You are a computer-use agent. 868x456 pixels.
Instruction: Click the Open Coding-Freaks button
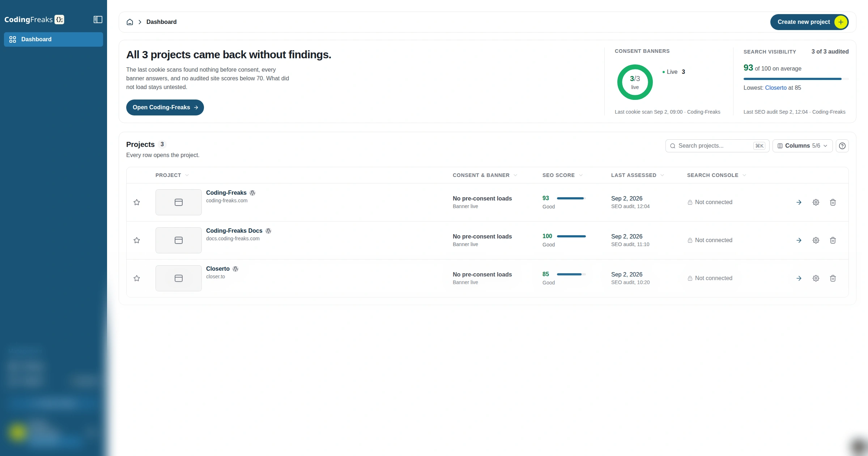click(165, 107)
